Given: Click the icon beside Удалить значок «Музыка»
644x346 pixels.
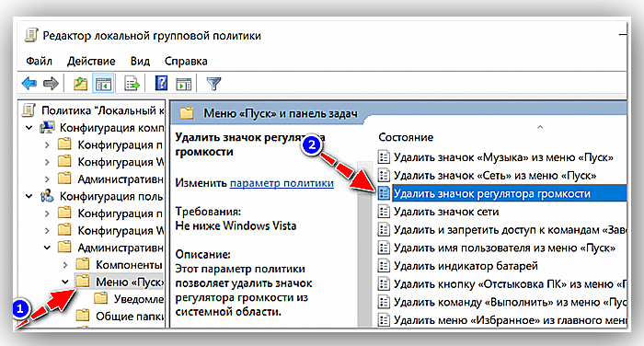Looking at the screenshot, I should pos(384,157).
